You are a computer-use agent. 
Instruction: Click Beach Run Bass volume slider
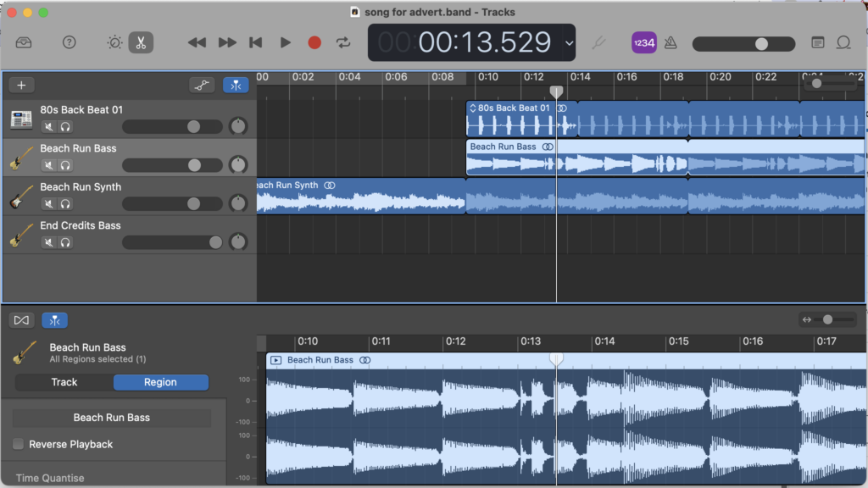(172, 165)
